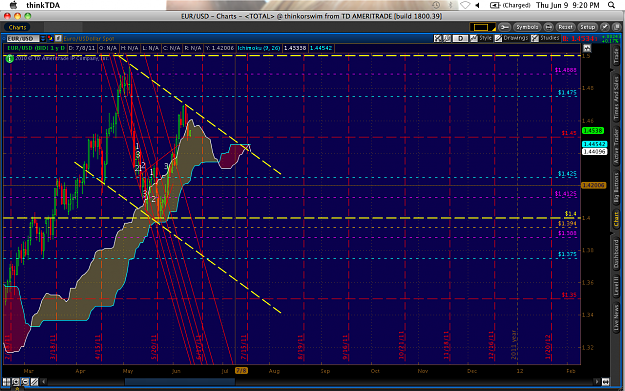Open the Live News sidebar tab
Image resolution: width=625 pixels, height=391 pixels.
pos(617,318)
